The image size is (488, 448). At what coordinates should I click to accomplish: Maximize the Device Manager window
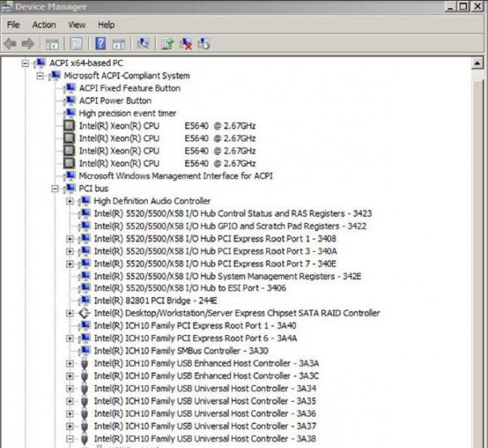click(464, 6)
